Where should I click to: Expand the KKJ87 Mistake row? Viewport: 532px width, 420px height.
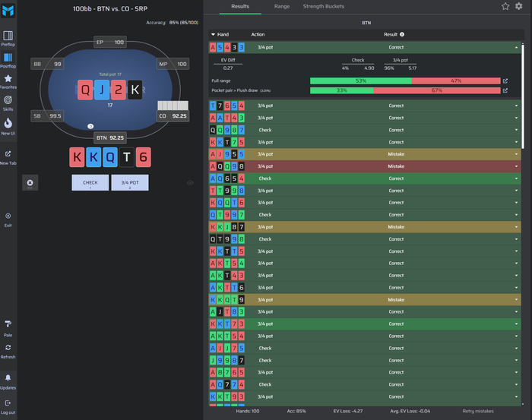tap(516, 227)
